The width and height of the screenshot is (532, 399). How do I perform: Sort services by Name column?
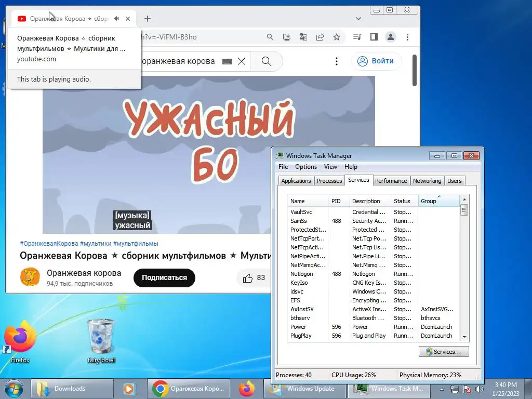coord(308,201)
